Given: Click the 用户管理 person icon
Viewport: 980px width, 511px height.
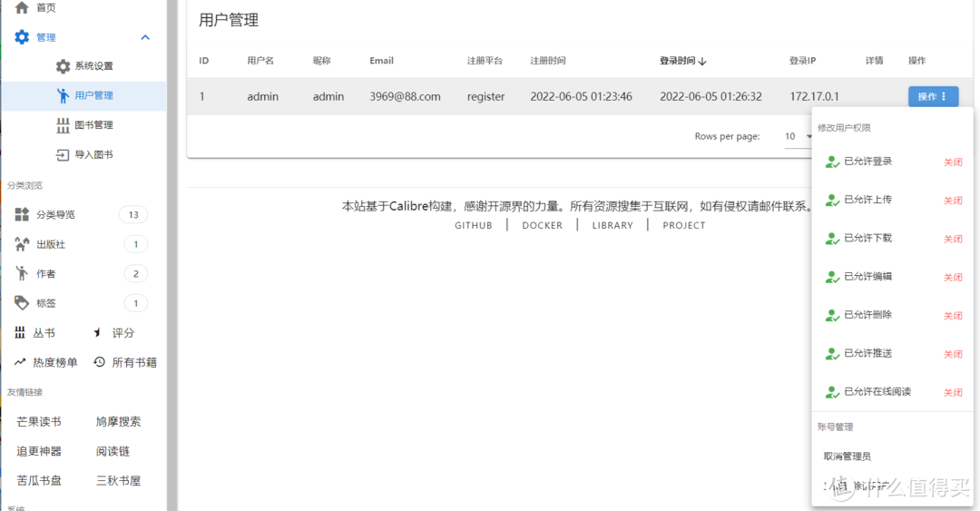Looking at the screenshot, I should pyautogui.click(x=64, y=95).
